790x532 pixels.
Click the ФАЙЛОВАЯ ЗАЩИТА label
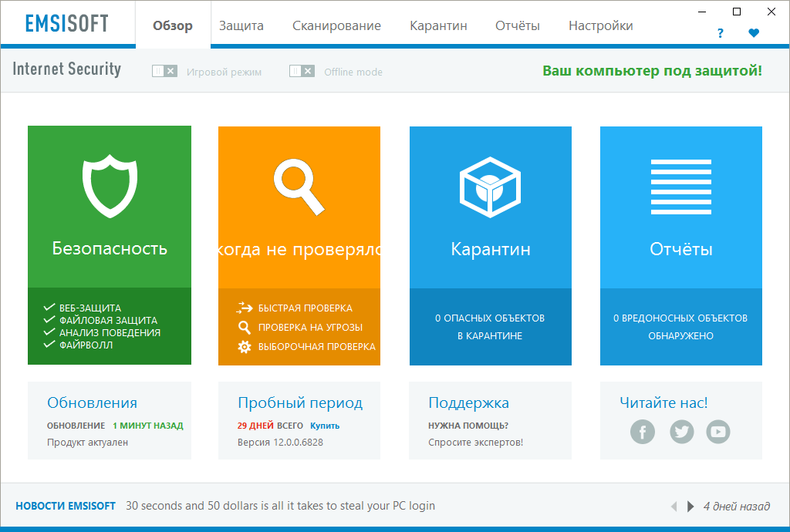tap(108, 320)
